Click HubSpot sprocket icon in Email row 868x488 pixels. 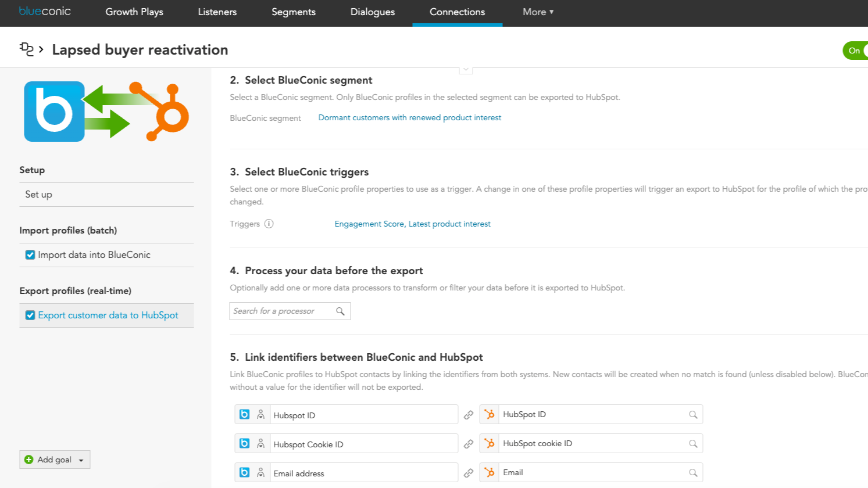[490, 472]
